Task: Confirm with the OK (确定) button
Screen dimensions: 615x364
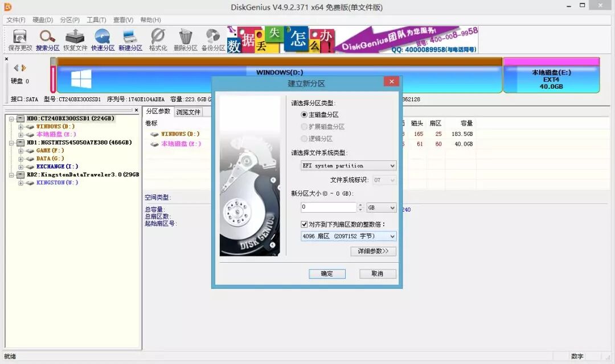Action: [327, 274]
